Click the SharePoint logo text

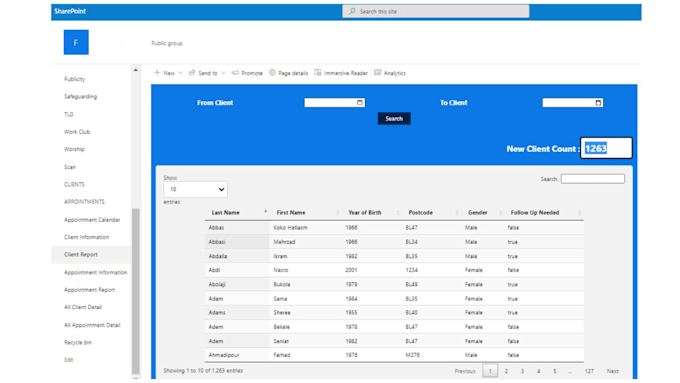tap(70, 11)
